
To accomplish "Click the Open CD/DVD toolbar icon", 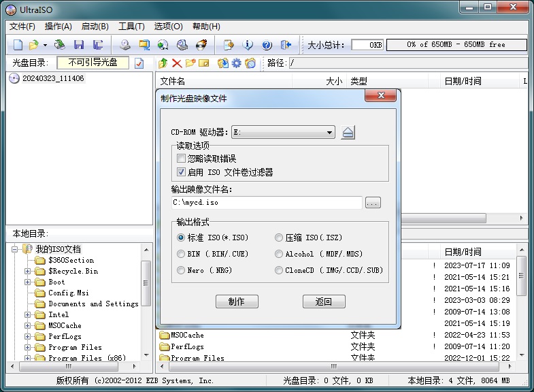I will tap(60, 45).
